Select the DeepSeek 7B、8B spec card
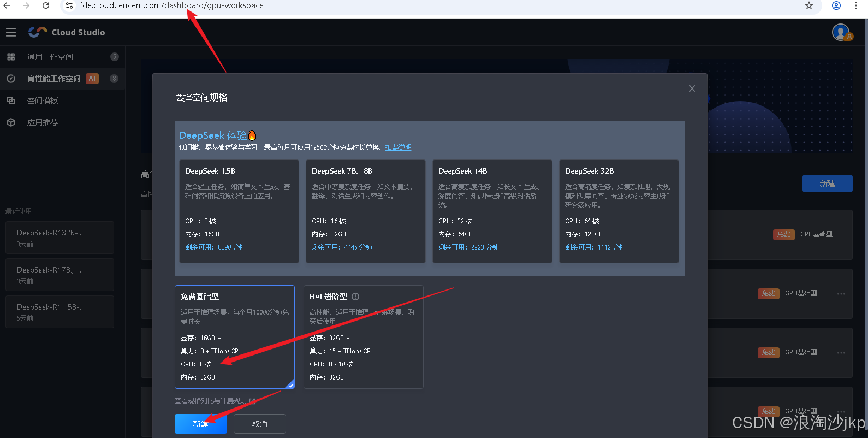The width and height of the screenshot is (868, 438). coord(366,211)
